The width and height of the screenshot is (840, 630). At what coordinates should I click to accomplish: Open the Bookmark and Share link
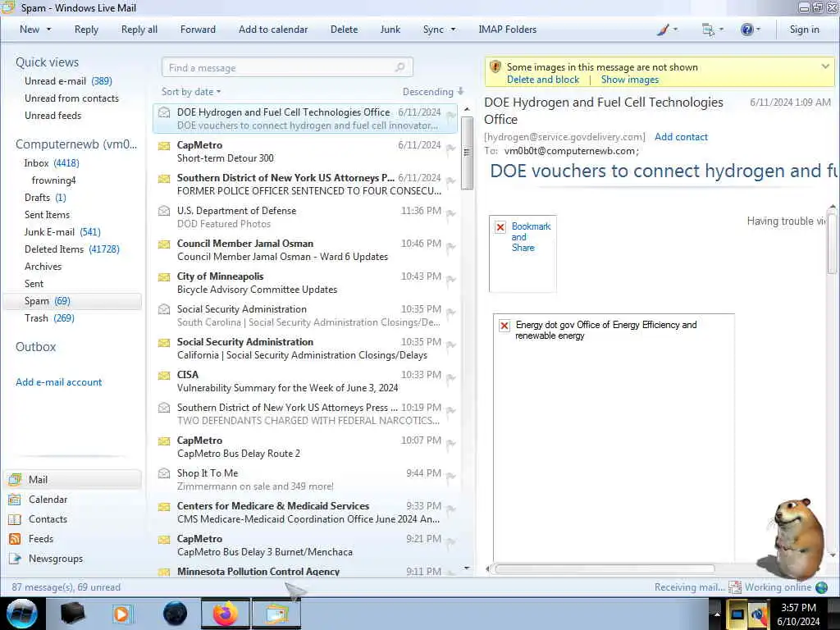coord(531,237)
